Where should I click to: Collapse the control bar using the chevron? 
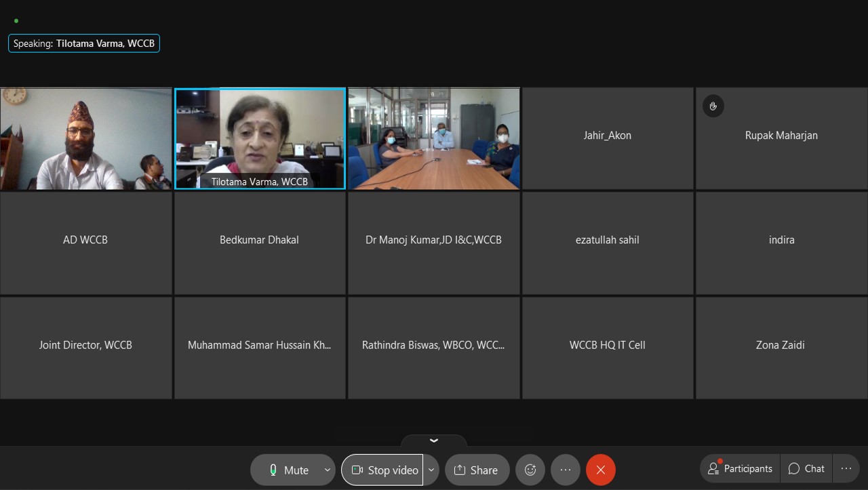pos(434,441)
